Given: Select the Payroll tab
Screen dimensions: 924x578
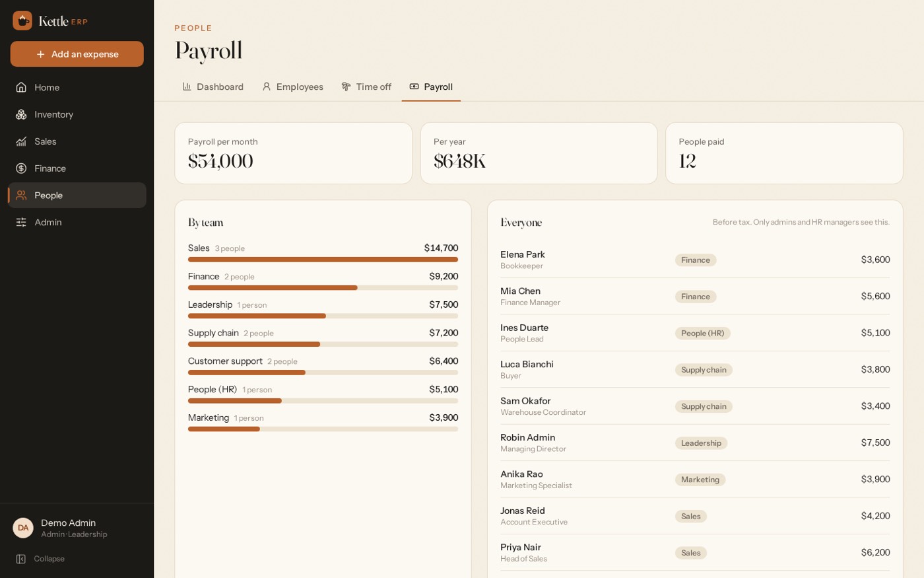Looking at the screenshot, I should pos(431,87).
